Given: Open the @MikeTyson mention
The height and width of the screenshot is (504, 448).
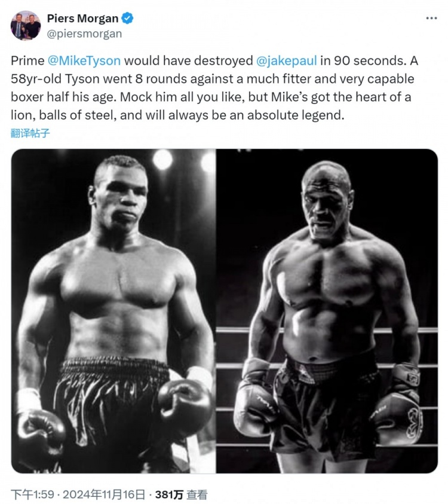Looking at the screenshot, I should pos(84,61).
